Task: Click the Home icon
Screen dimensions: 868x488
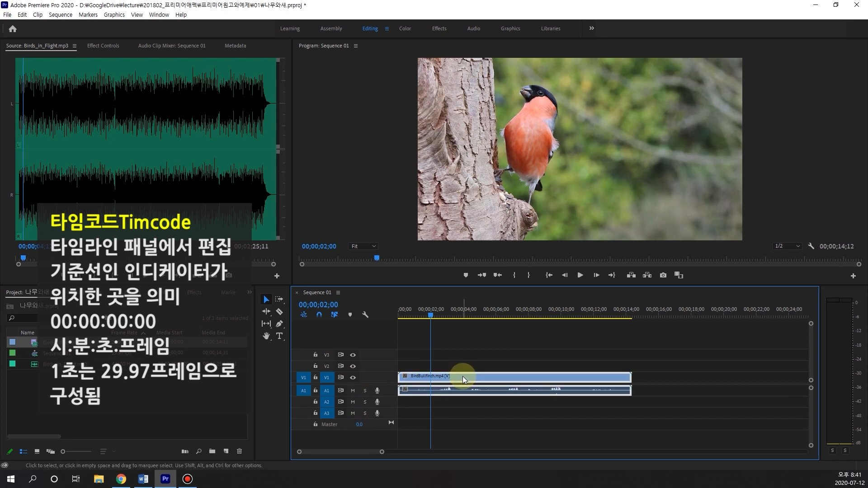Action: pos(13,28)
